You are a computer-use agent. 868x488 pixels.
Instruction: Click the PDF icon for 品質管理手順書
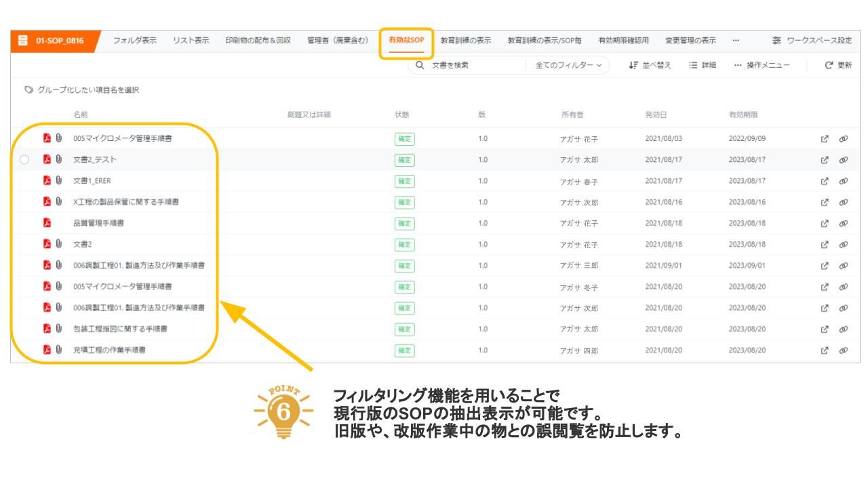(x=47, y=223)
